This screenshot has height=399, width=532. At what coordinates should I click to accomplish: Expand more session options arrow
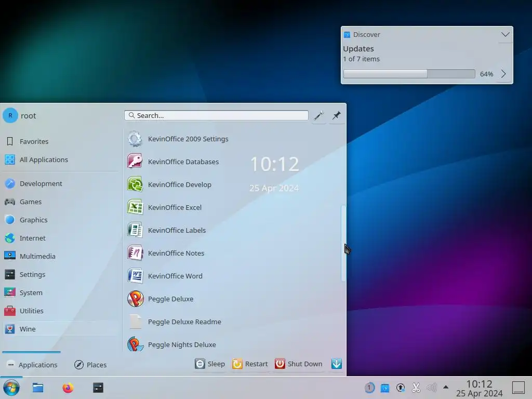[336, 364]
